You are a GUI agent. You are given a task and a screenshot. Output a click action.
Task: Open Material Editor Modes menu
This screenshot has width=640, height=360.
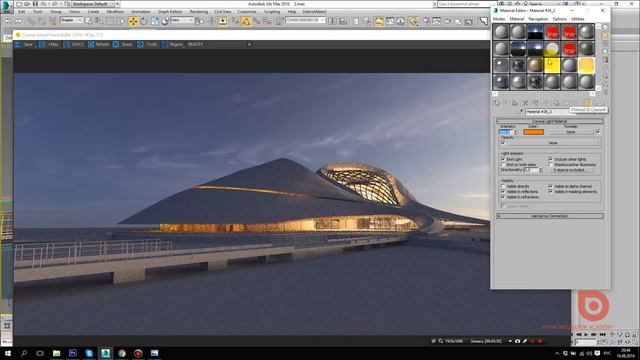coord(499,19)
